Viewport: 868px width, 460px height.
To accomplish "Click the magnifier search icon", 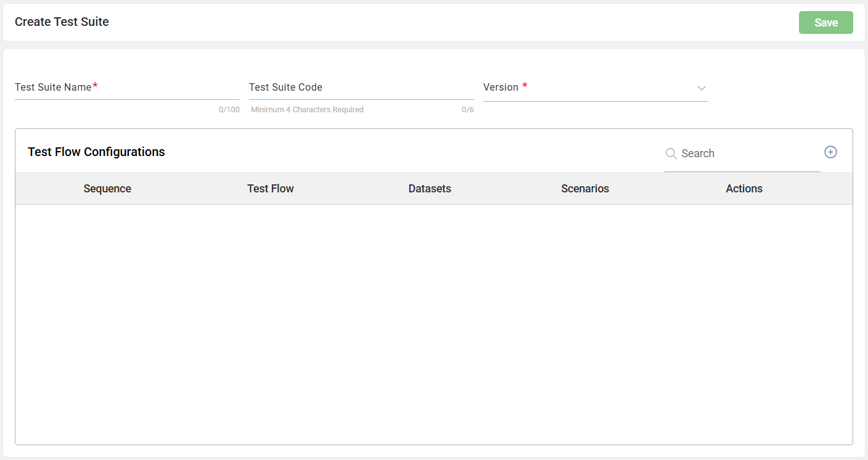I will click(x=671, y=154).
